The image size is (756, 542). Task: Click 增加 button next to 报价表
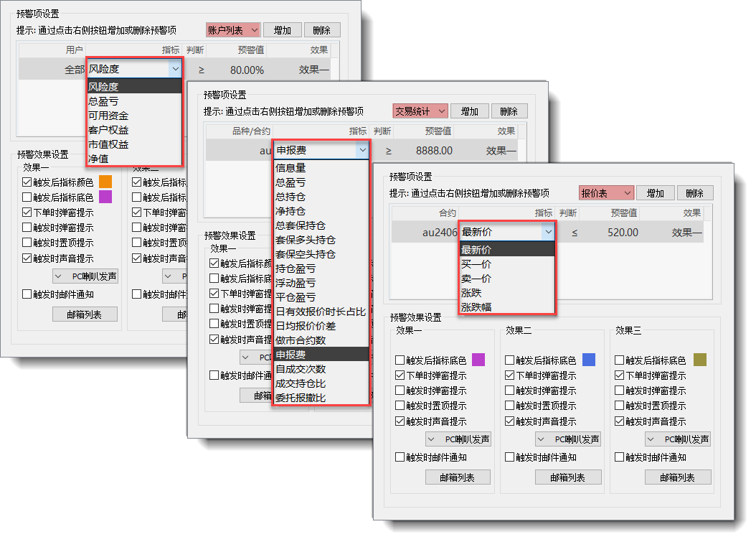point(656,193)
